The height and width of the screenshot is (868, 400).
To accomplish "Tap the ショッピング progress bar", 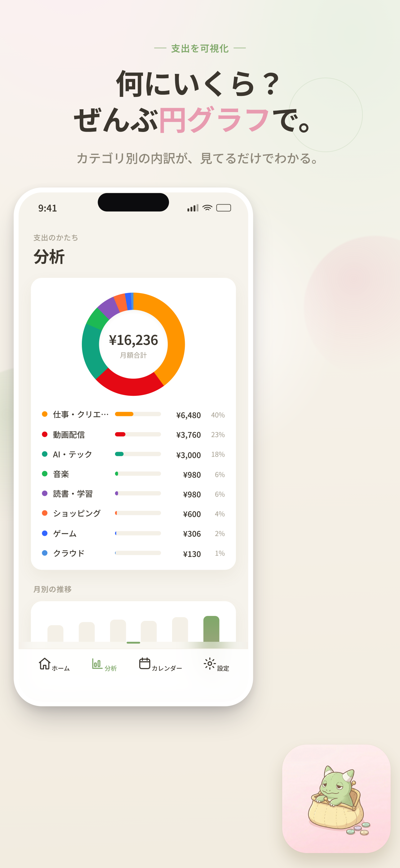I will (x=138, y=513).
